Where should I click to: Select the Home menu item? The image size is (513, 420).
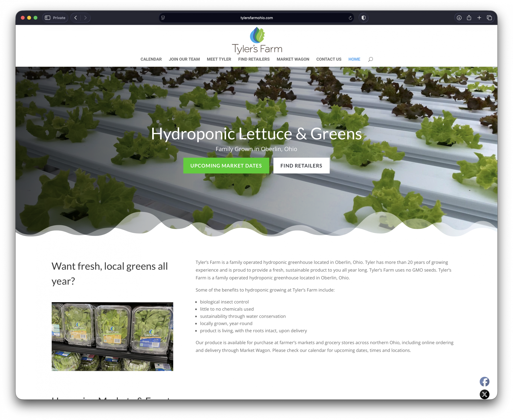pos(354,59)
